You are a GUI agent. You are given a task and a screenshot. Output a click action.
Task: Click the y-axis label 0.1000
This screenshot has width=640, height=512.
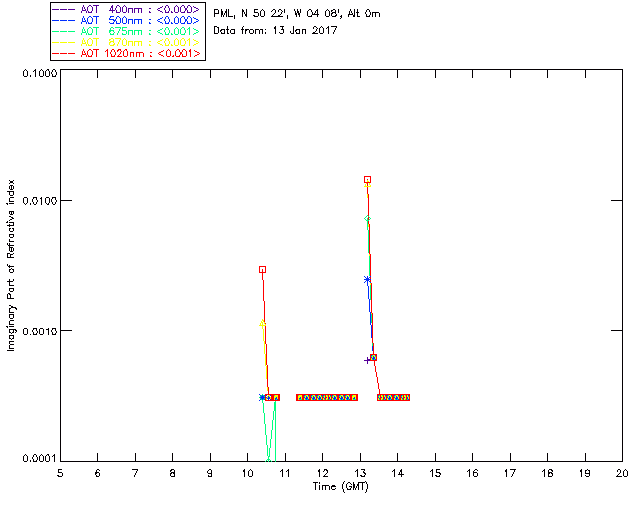(x=39, y=73)
